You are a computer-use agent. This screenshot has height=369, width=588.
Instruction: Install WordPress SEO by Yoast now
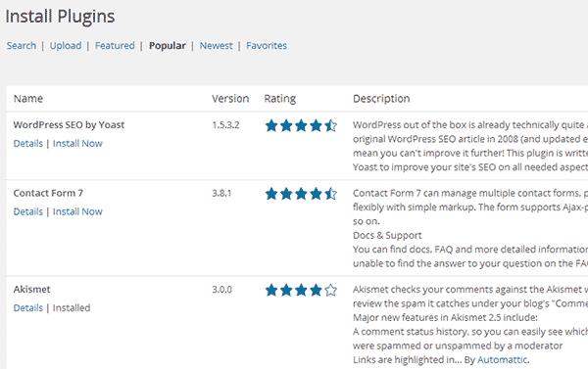(77, 144)
